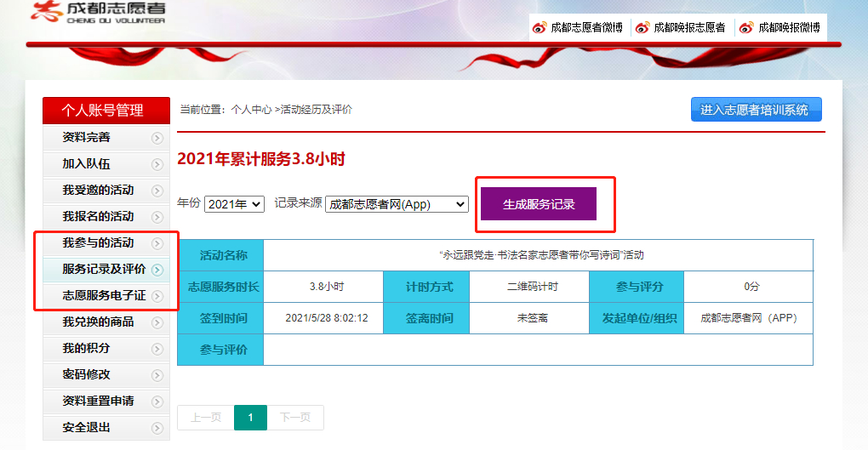
Task: Click activity name 永远跟党走 cell
Action: [x=539, y=255]
